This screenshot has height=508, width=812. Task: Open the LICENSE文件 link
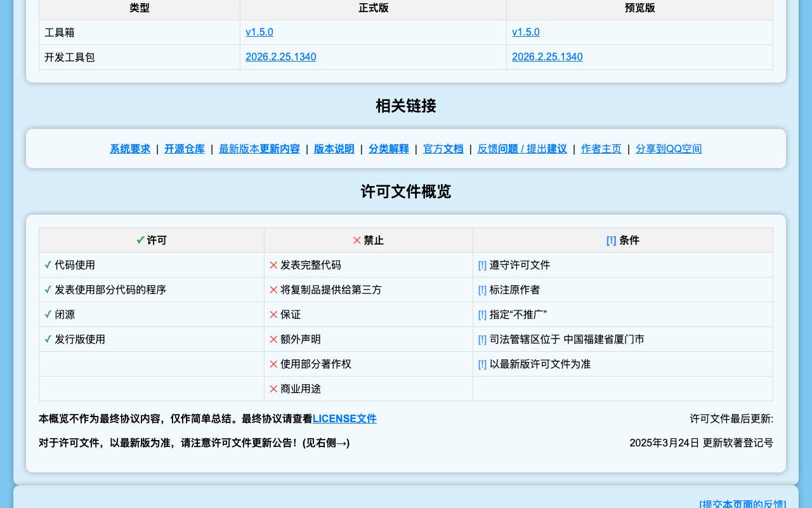point(344,419)
